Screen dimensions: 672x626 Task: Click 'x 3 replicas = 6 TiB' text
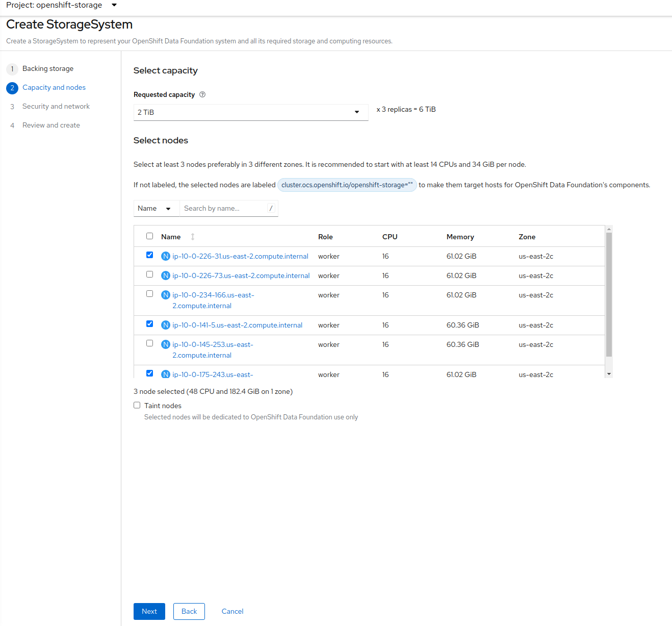[x=406, y=109]
